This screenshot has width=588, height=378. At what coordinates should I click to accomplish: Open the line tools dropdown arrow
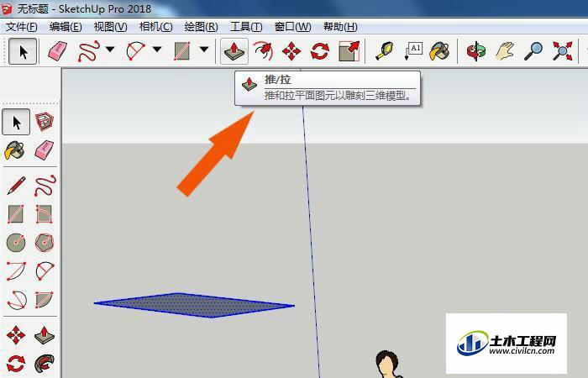(x=110, y=49)
